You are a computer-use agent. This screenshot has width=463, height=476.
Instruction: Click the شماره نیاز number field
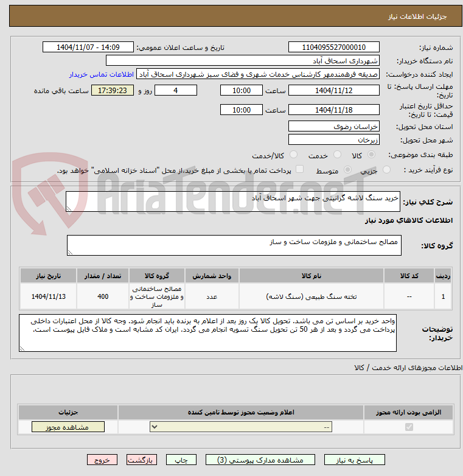coord(334,47)
